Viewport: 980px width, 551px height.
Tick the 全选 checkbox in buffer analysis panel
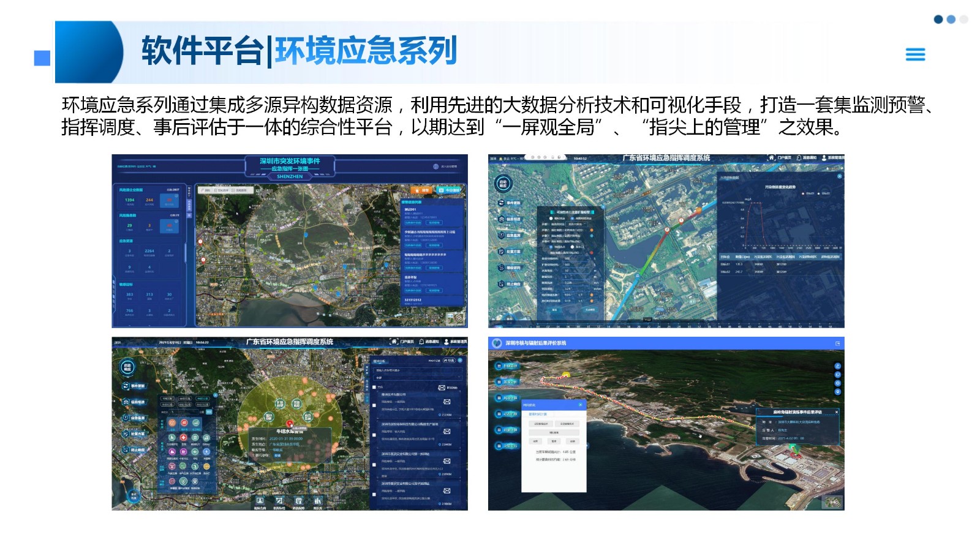374,387
